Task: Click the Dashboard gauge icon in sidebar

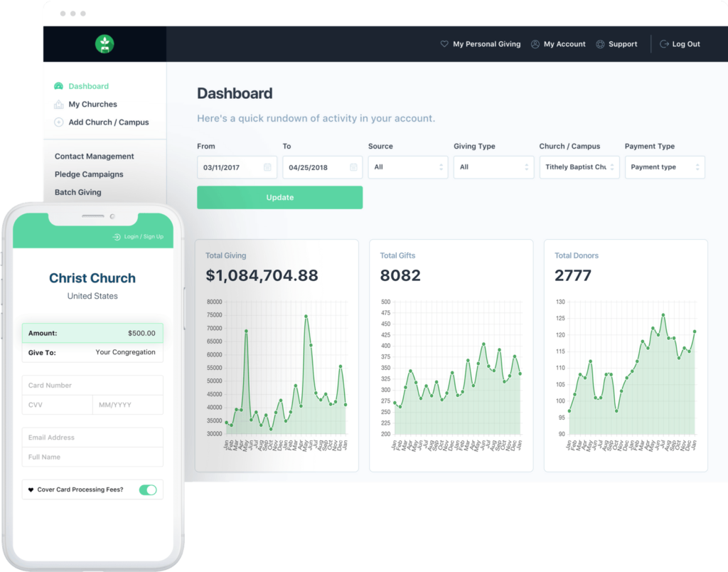Action: (59, 86)
